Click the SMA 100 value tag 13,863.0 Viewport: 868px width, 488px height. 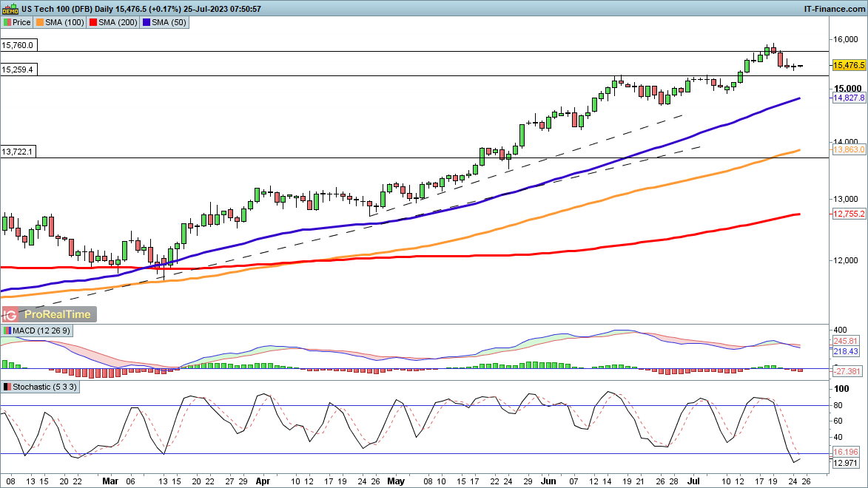point(849,149)
